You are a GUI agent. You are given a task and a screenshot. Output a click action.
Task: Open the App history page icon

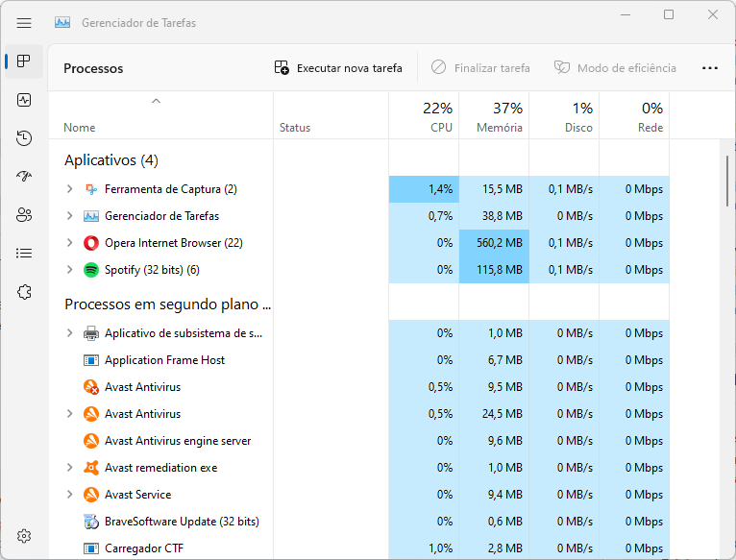coord(24,138)
